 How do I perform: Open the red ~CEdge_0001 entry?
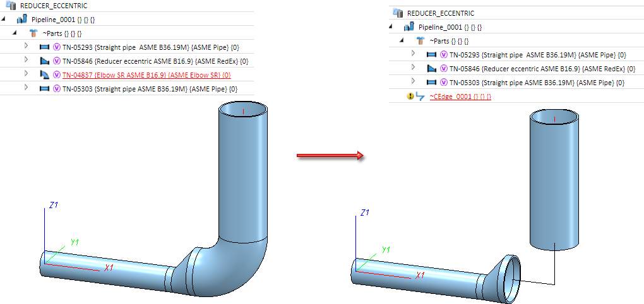(460, 96)
